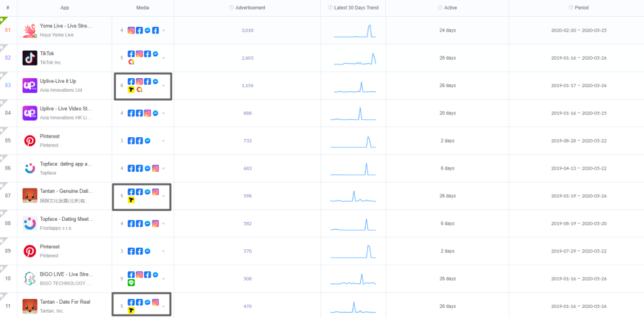
Task: Click Instagram icon in Tantan - Date For Real row
Action: pyautogui.click(x=155, y=302)
